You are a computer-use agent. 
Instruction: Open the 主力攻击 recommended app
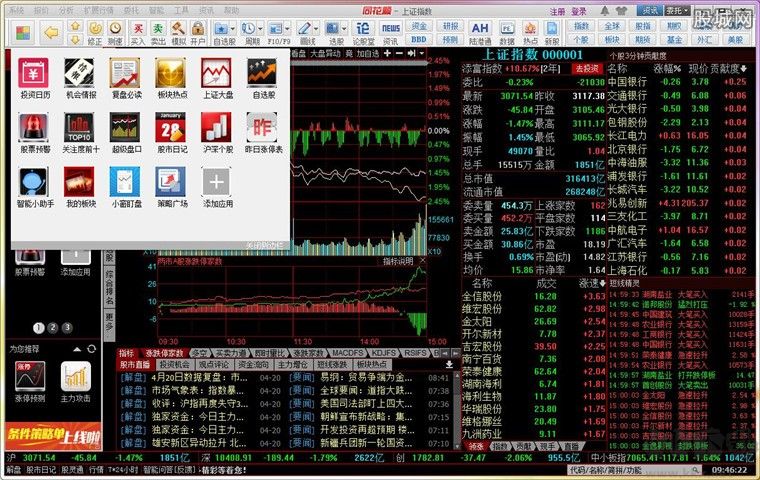pos(76,377)
